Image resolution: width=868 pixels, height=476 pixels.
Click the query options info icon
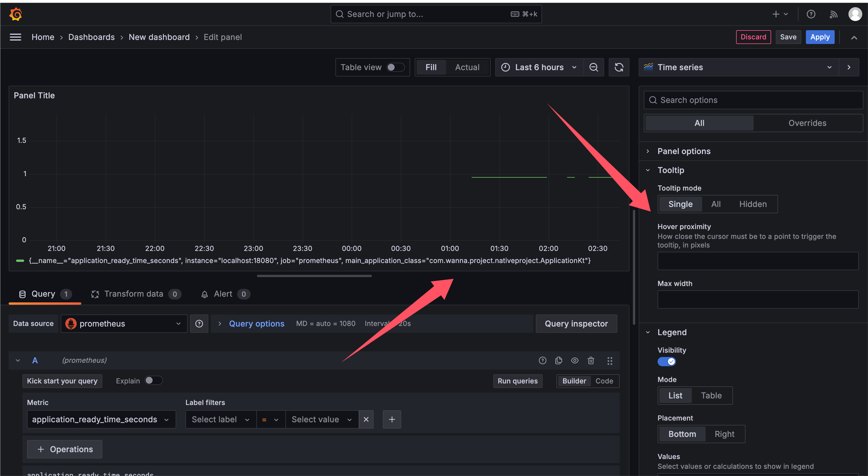click(199, 324)
